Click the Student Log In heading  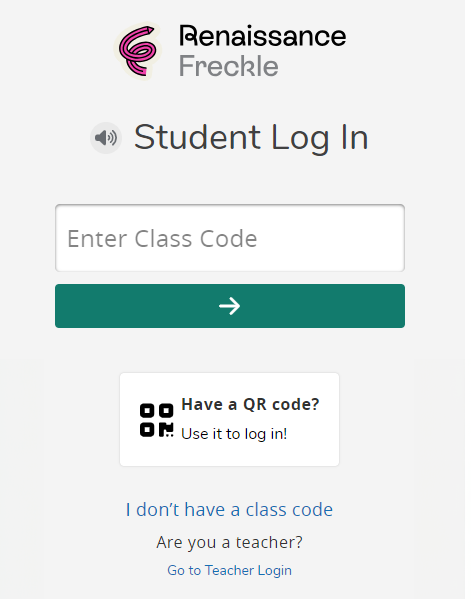click(251, 138)
